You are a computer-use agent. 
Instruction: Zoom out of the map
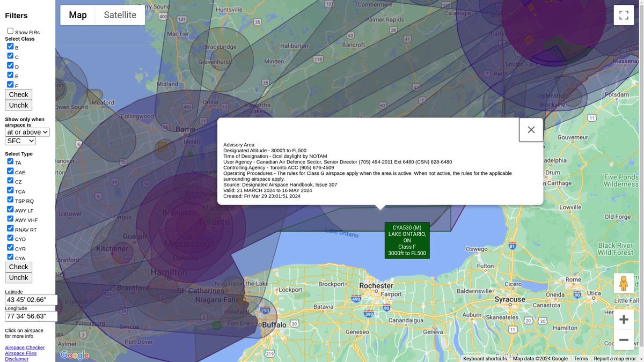click(x=624, y=340)
